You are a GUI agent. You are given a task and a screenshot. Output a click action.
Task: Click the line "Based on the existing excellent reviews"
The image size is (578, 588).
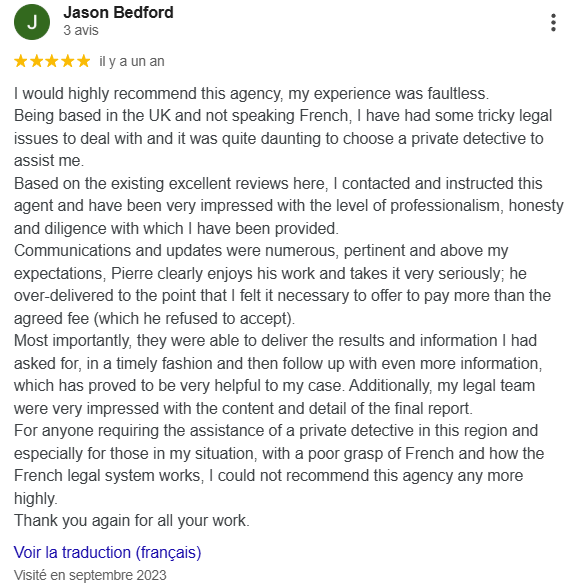click(278, 184)
